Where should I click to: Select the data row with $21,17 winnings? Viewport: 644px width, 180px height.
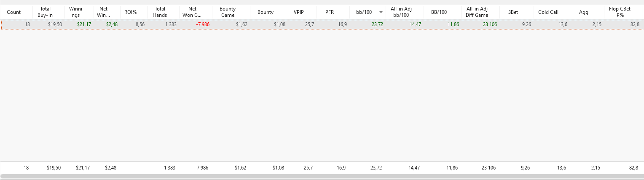point(322,24)
